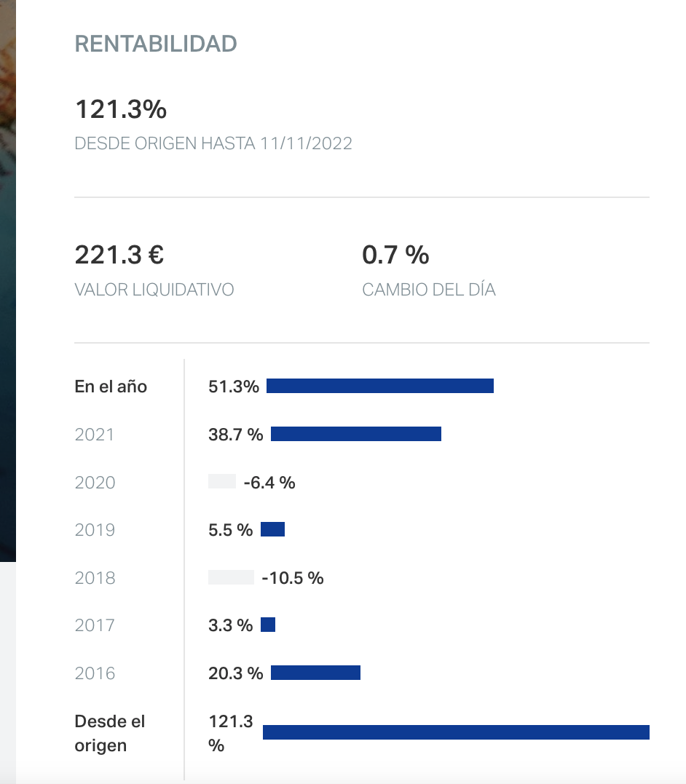This screenshot has height=784, width=686.
Task: Click the blue 3.3 % bar
Action: 268,625
